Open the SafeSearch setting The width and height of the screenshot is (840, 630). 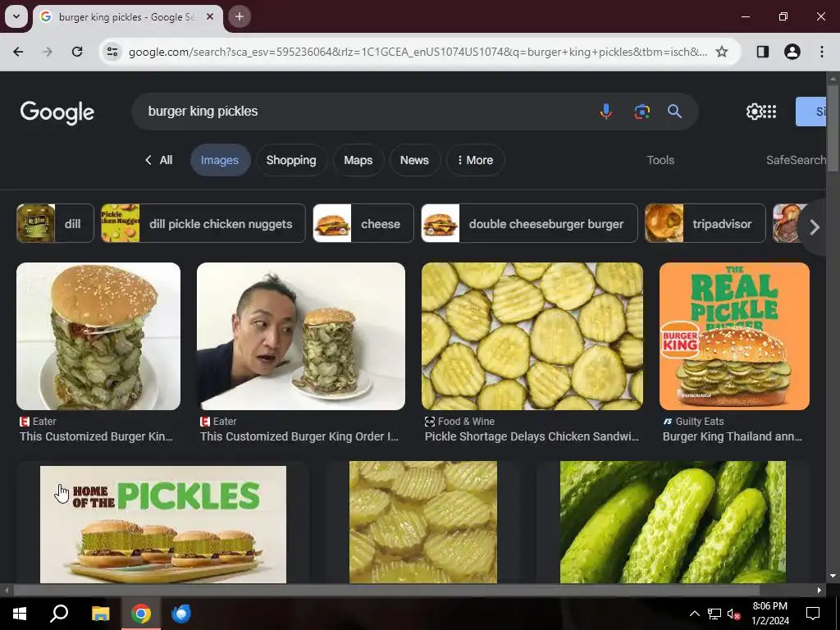(x=796, y=160)
